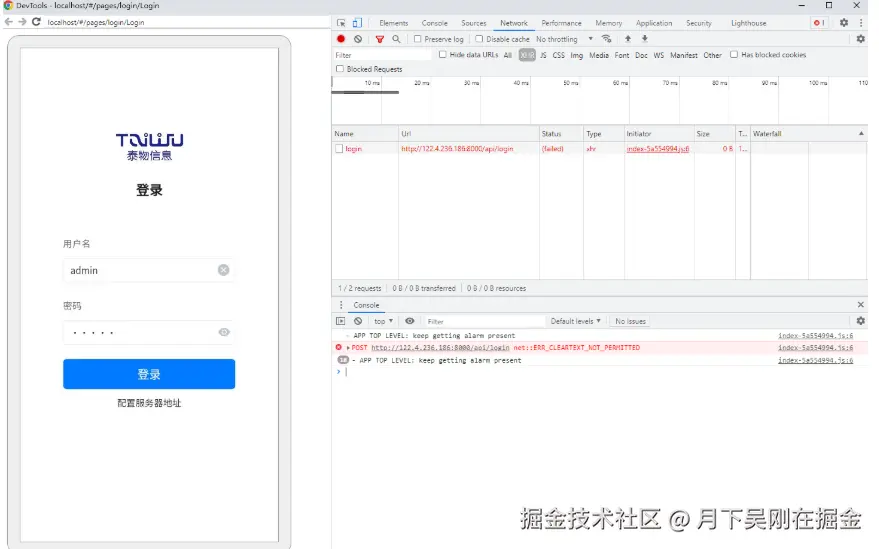879x549 pixels.
Task: Open network search magnifier icon
Action: (396, 39)
